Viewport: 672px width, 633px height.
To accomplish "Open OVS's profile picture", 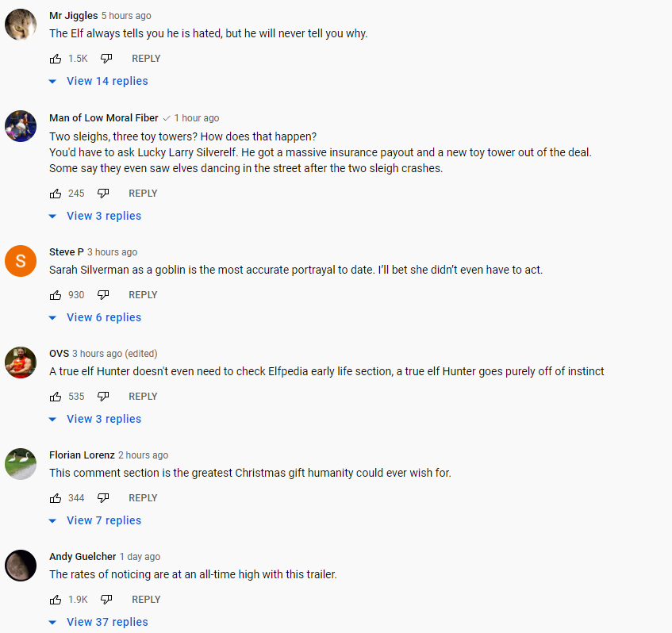I will (21, 363).
